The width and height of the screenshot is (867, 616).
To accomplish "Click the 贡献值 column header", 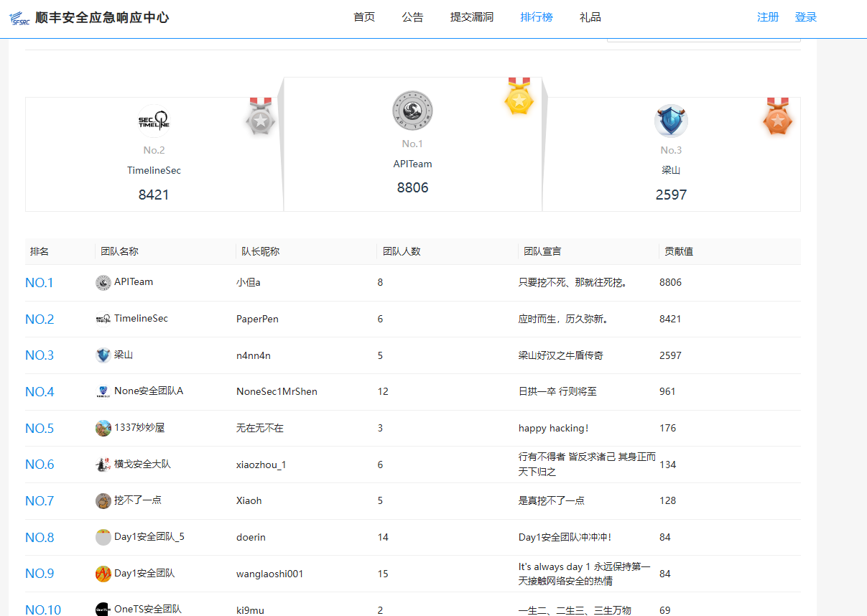I will pyautogui.click(x=679, y=251).
